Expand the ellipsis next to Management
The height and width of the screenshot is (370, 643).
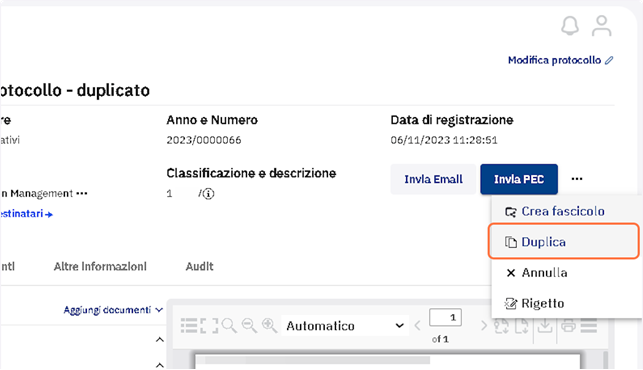coord(82,193)
